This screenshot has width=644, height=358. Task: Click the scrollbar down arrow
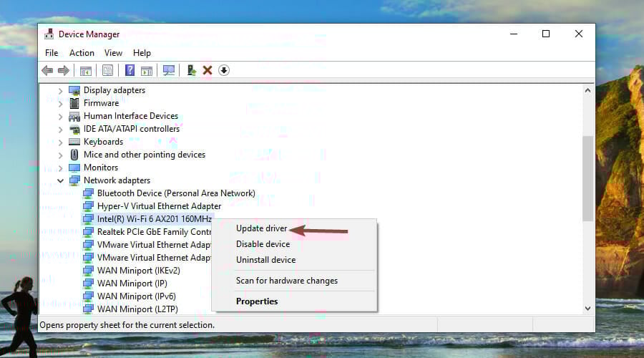coord(587,309)
